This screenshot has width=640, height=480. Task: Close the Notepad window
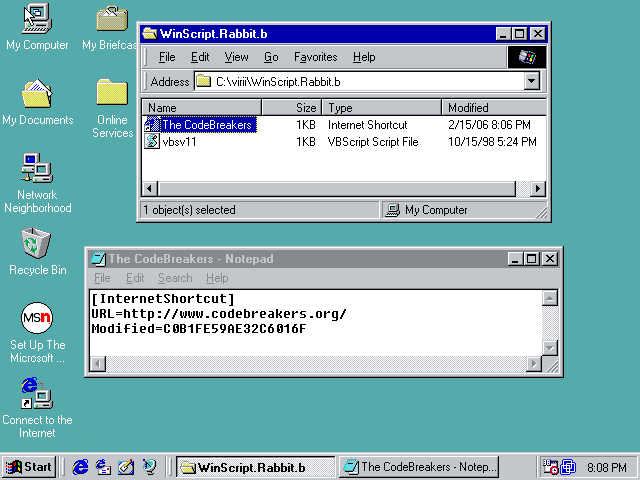[x=550, y=259]
